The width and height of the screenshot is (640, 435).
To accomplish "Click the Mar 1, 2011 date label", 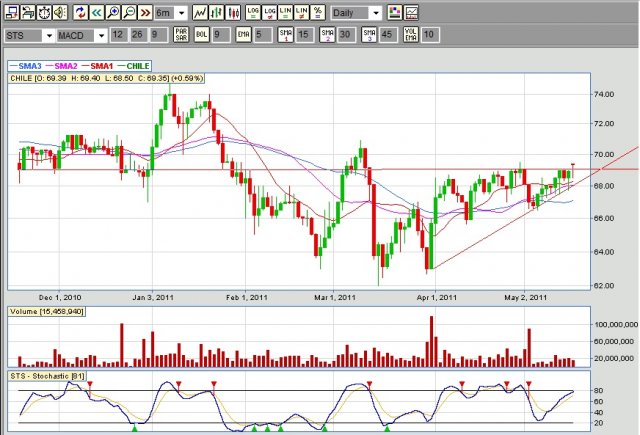I will [335, 297].
